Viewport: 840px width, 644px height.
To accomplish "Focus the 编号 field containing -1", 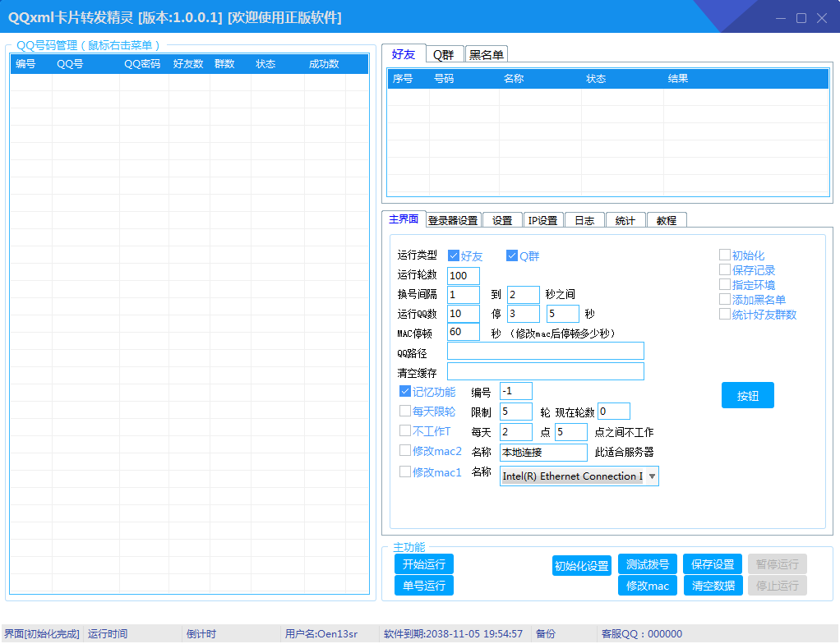I will pyautogui.click(x=516, y=391).
